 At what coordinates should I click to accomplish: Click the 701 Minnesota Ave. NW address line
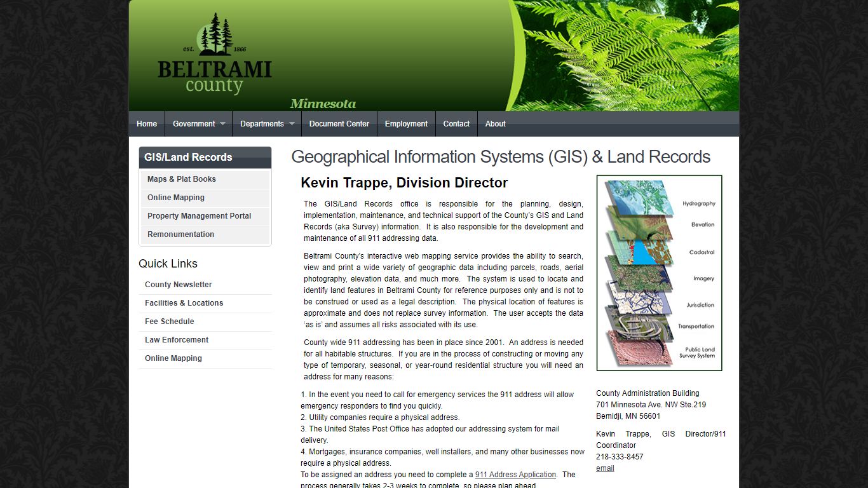click(651, 405)
